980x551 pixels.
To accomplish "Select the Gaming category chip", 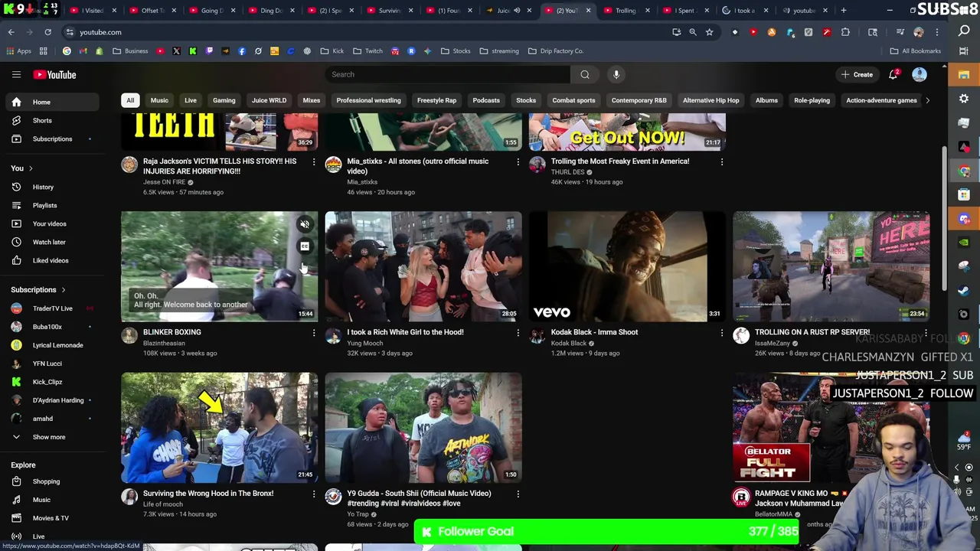I will click(224, 100).
